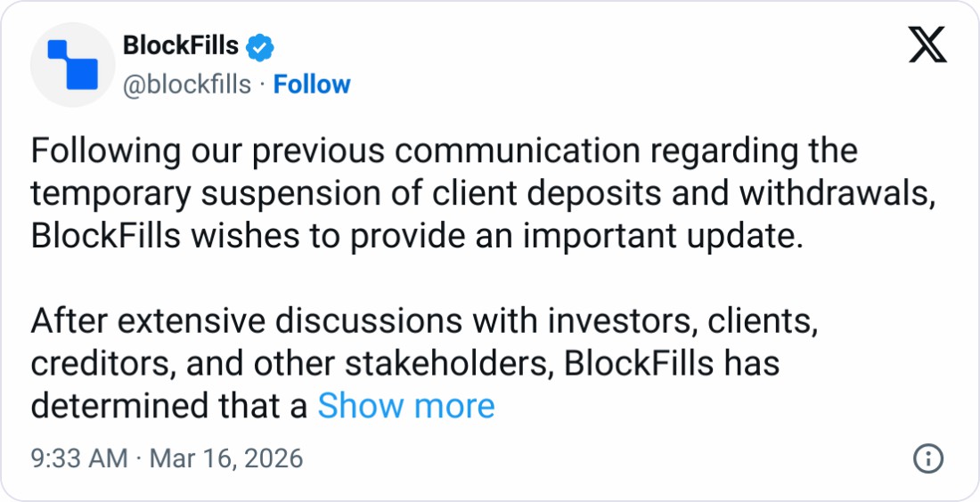Click the @blockfills handle
The width and height of the screenshot is (980, 502).
pyautogui.click(x=186, y=85)
